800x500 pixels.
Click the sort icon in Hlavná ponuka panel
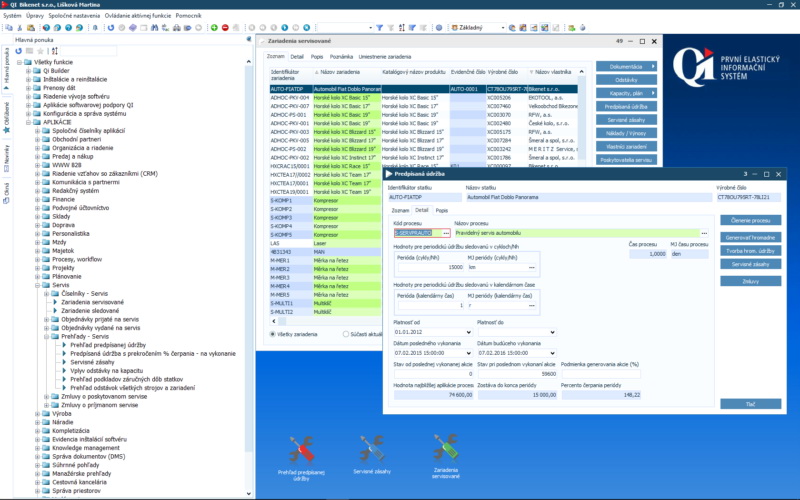(x=55, y=51)
